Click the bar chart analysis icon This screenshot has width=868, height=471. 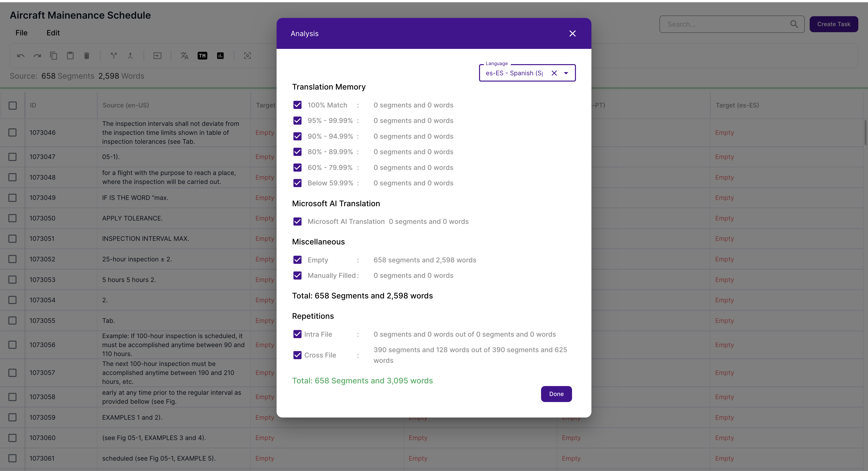pyautogui.click(x=220, y=56)
